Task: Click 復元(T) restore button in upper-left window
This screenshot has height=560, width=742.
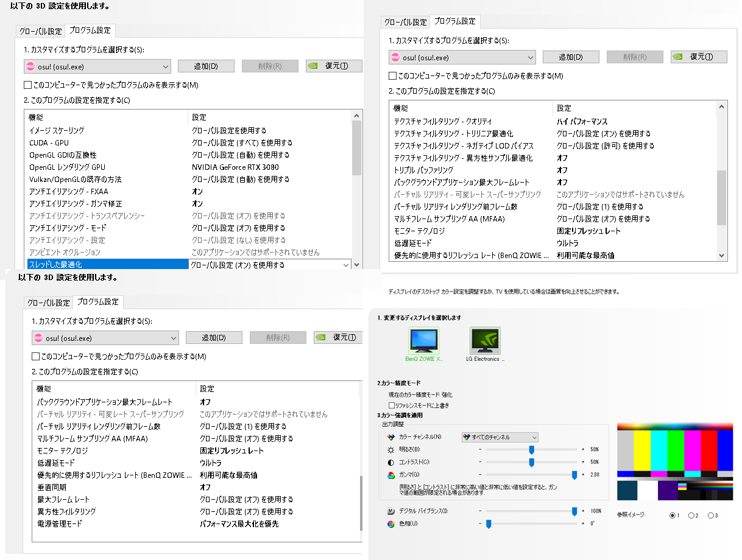Action: (334, 66)
